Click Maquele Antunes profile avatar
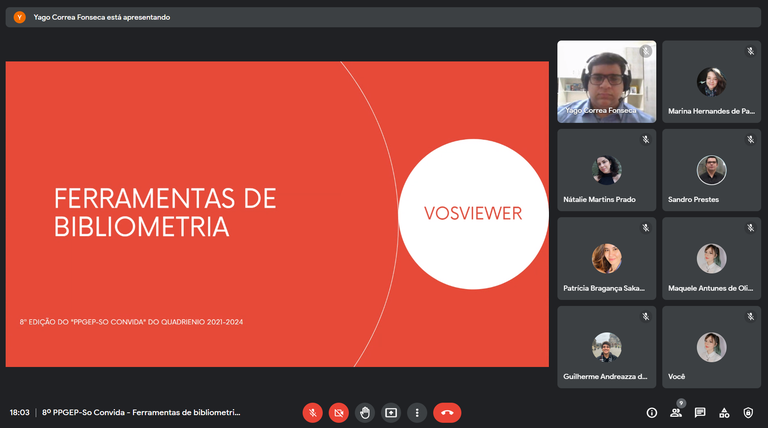The image size is (768, 428). pyautogui.click(x=711, y=259)
